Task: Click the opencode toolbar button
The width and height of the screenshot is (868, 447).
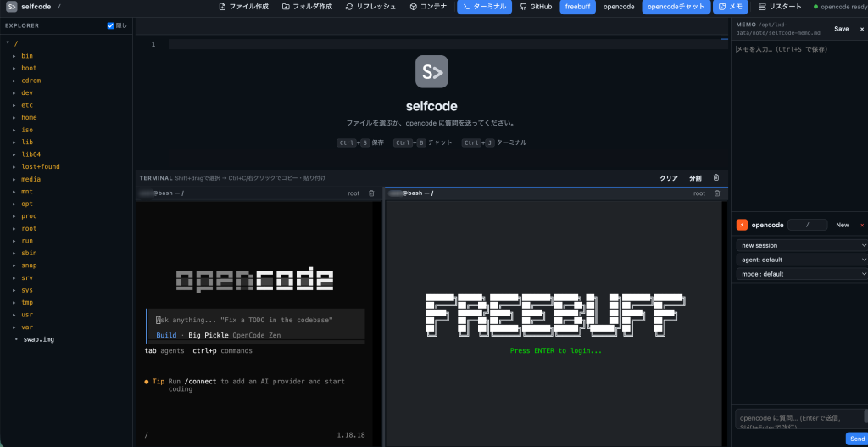Action: (619, 7)
